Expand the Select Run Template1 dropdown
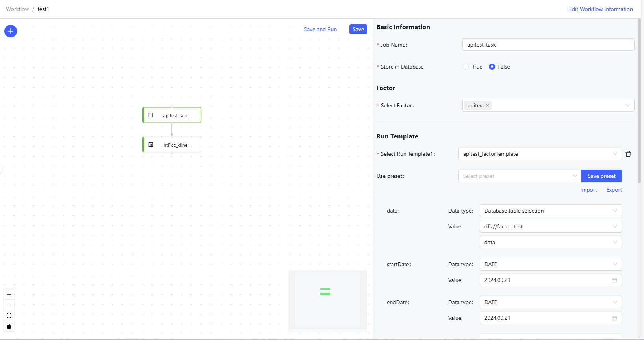 pyautogui.click(x=540, y=154)
